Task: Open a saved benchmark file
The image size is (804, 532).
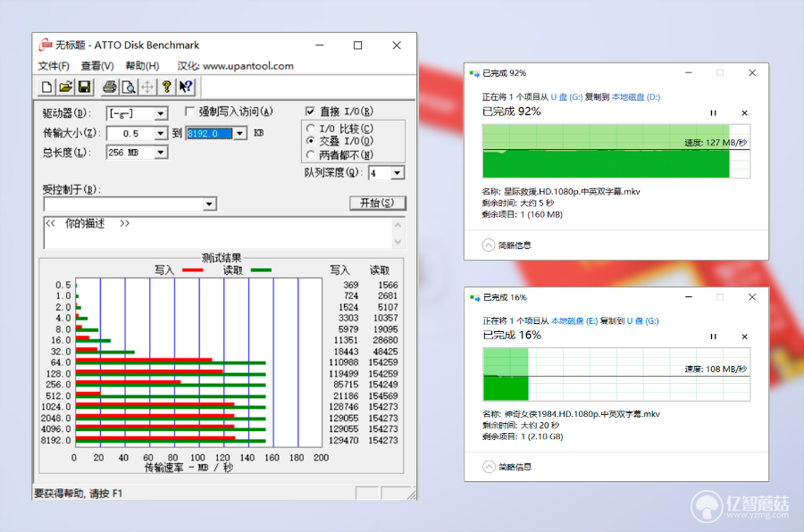Action: coord(65,87)
